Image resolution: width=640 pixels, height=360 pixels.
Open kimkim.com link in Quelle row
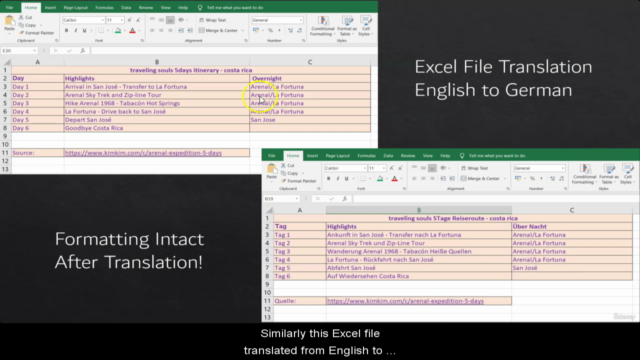coord(405,301)
